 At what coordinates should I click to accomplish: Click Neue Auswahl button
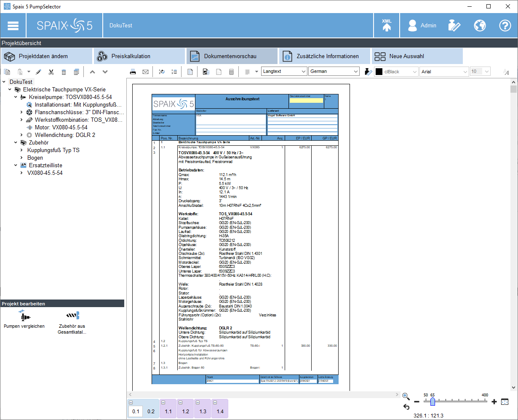[417, 56]
